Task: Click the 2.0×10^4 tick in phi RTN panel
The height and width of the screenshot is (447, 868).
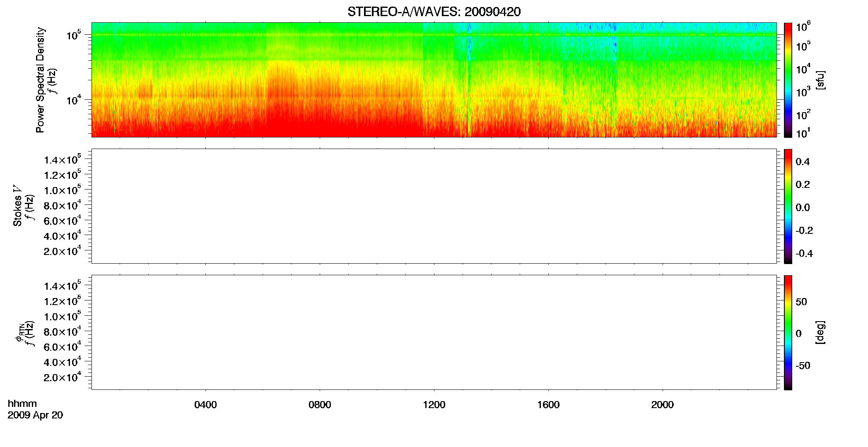Action: tap(63, 377)
